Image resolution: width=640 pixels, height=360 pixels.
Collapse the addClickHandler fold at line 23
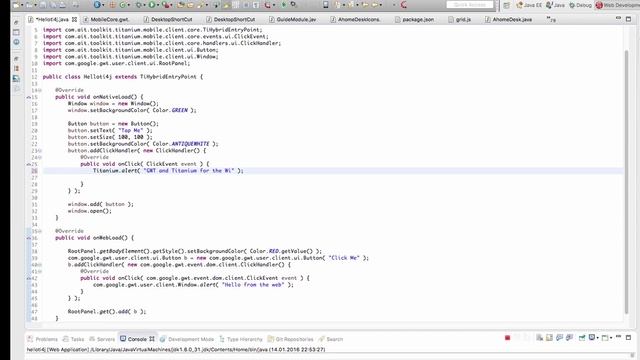(x=40, y=151)
